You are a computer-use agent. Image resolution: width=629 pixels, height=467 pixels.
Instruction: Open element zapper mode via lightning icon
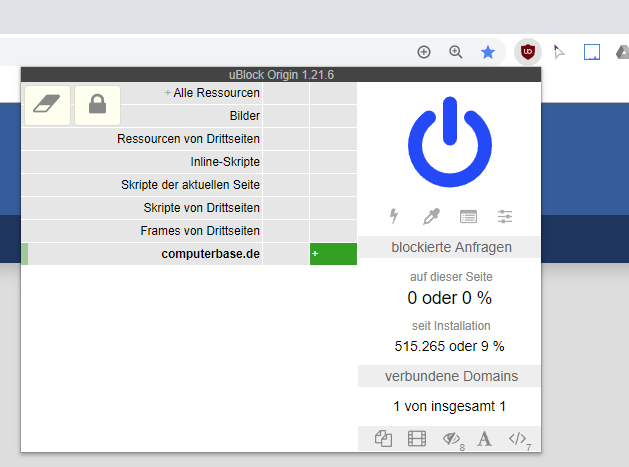(x=394, y=216)
